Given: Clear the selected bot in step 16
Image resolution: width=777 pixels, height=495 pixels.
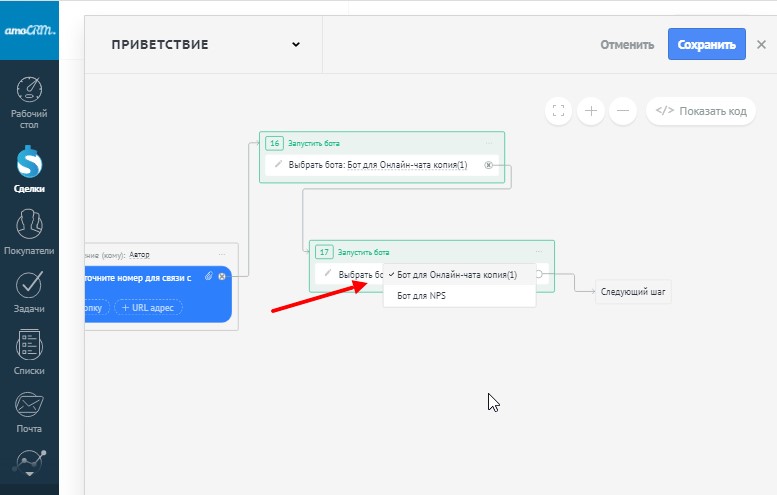Looking at the screenshot, I should coord(488,165).
